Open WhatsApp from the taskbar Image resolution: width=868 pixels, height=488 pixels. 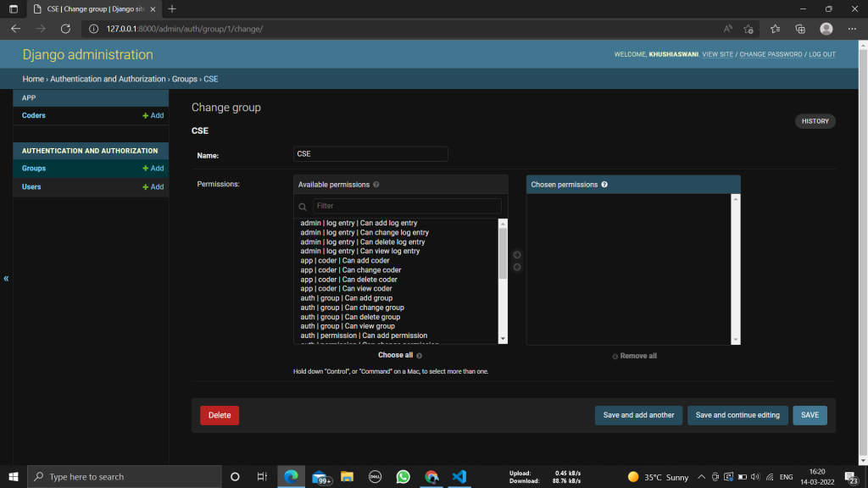[403, 476]
